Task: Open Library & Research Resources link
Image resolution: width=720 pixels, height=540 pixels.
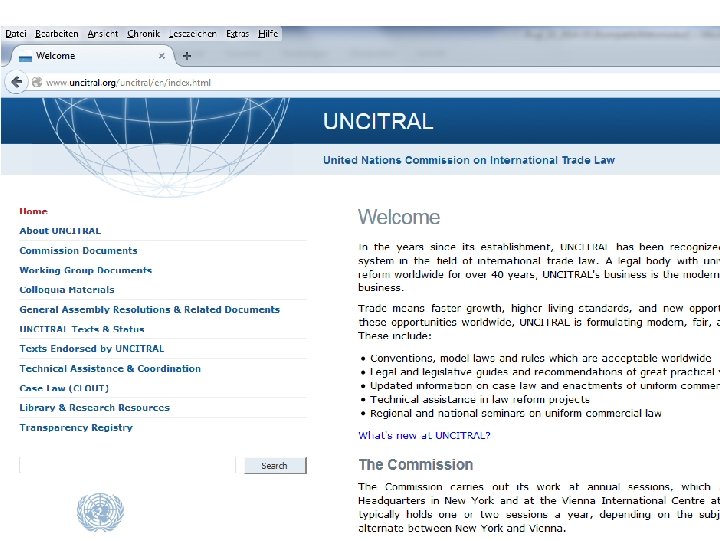Action: tap(95, 408)
